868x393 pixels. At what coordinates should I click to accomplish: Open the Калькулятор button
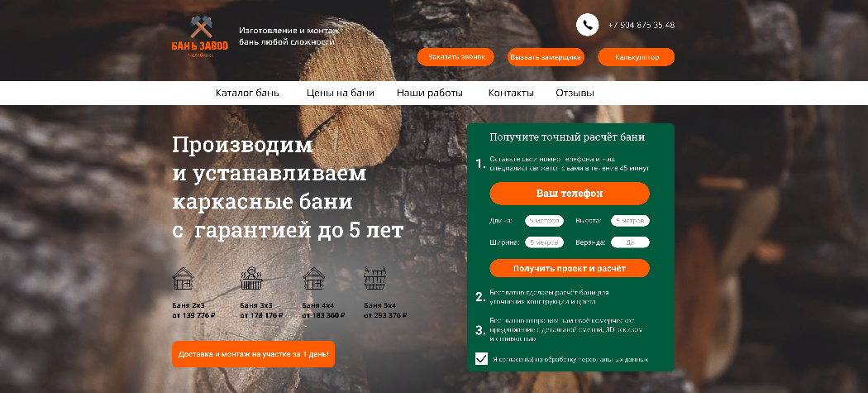(637, 57)
